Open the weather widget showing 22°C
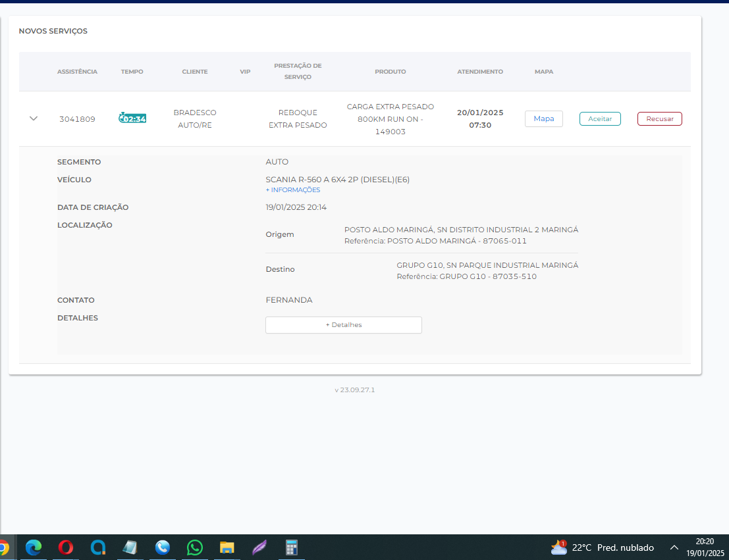The height and width of the screenshot is (560, 729). click(x=603, y=547)
